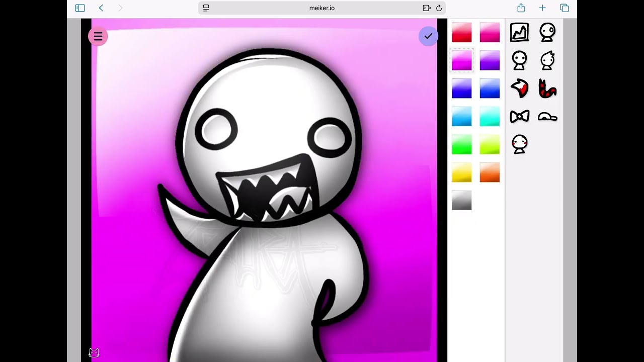
Task: Select the blushing cheeks character icon
Action: pyautogui.click(x=519, y=144)
